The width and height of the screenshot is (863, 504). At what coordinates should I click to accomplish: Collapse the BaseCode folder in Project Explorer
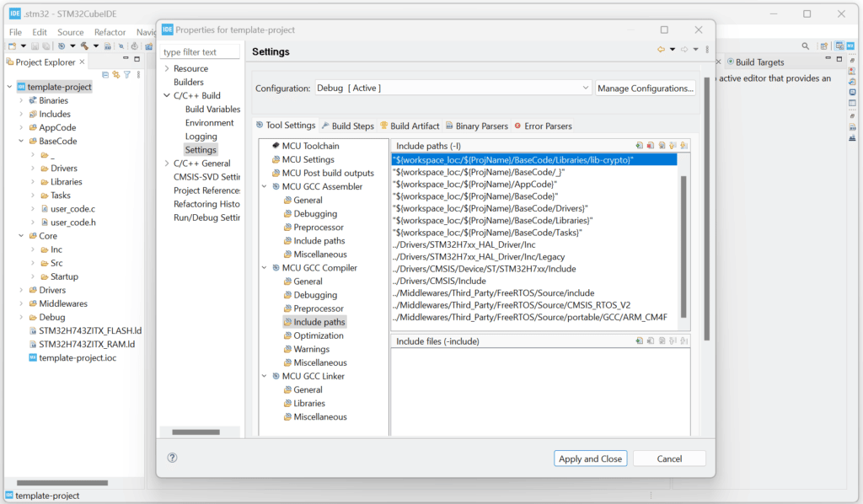click(21, 142)
